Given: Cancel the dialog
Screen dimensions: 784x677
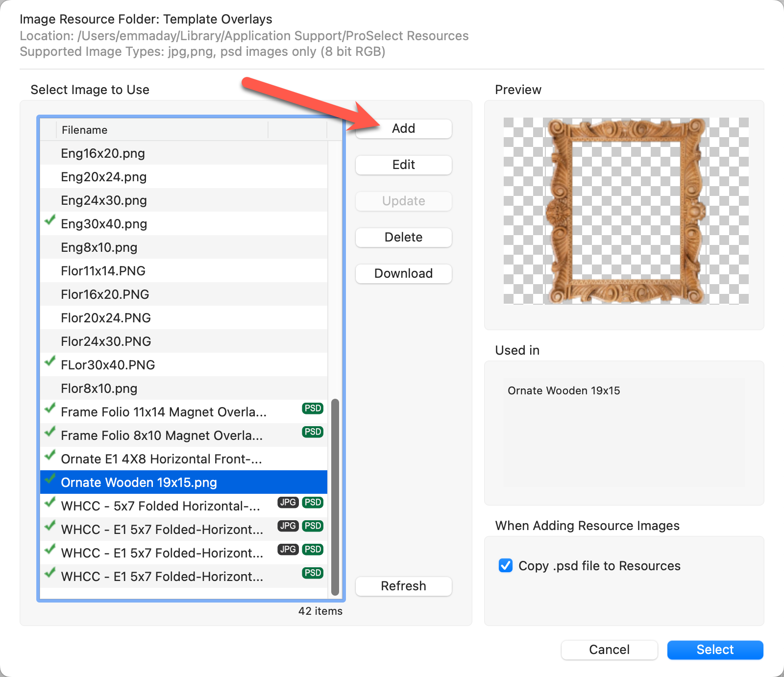Looking at the screenshot, I should tap(609, 650).
